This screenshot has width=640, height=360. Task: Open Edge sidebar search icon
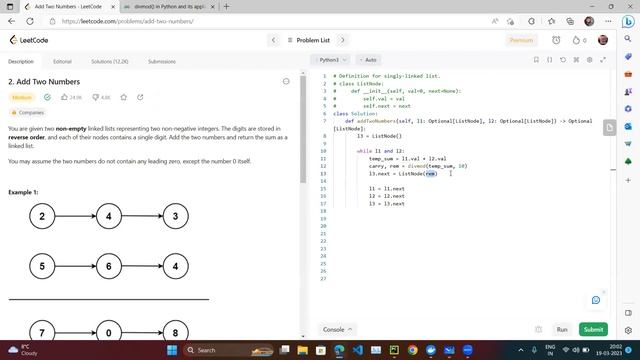click(x=628, y=39)
